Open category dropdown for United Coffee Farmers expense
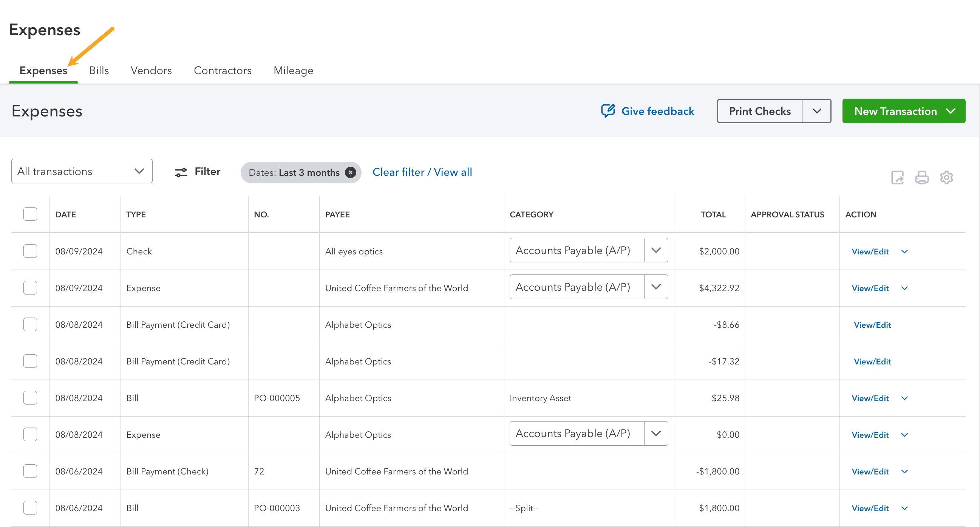 (x=655, y=287)
